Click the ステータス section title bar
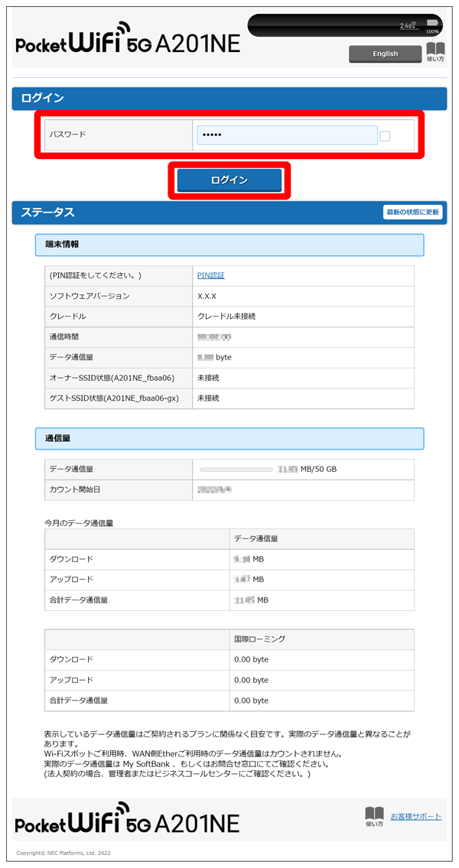This screenshot has width=459, height=868. 191,213
